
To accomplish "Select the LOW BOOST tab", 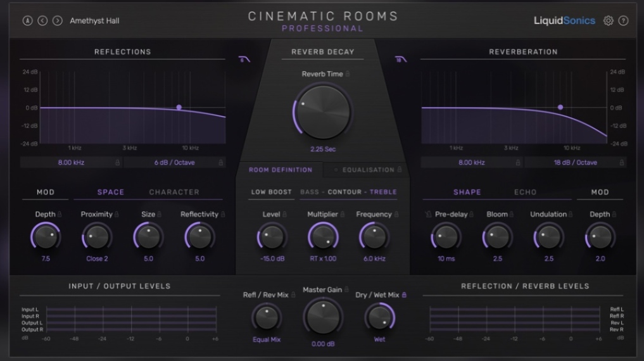I will pos(272,192).
